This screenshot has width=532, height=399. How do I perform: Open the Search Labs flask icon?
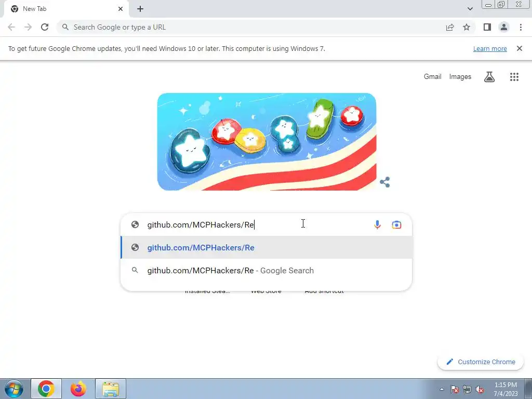(489, 77)
